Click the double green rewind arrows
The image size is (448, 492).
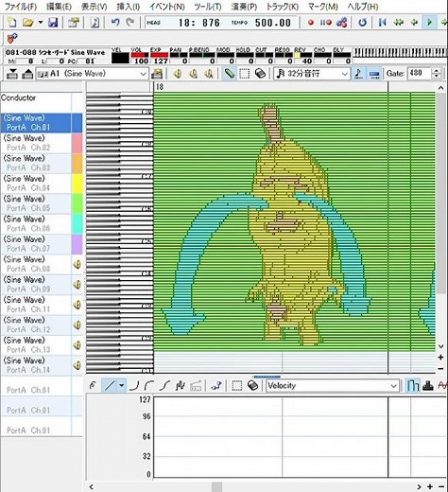pyautogui.click(x=399, y=23)
